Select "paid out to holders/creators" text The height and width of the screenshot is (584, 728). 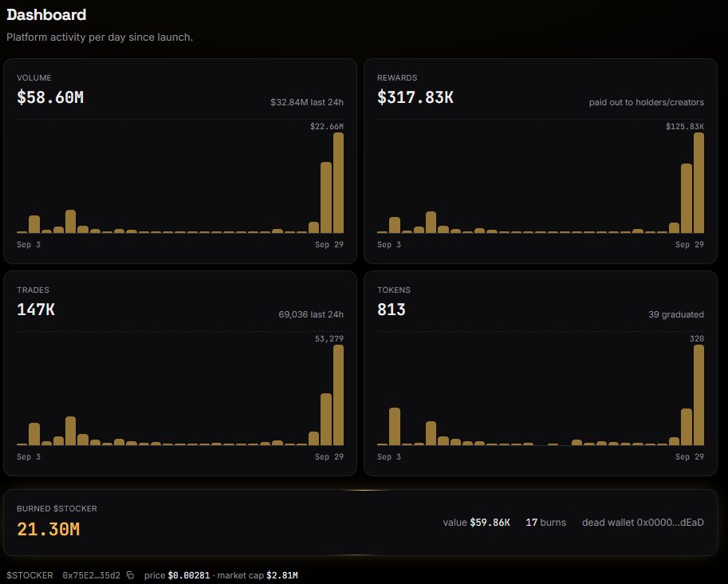pos(647,102)
